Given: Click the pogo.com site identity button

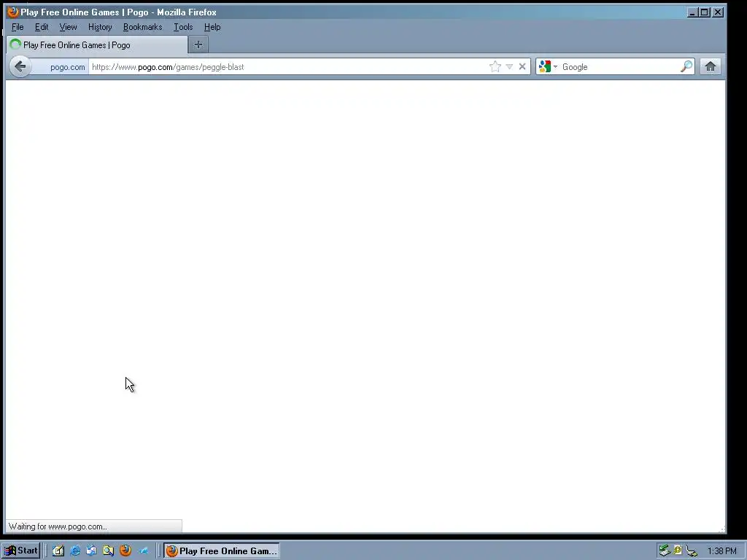Looking at the screenshot, I should point(61,66).
